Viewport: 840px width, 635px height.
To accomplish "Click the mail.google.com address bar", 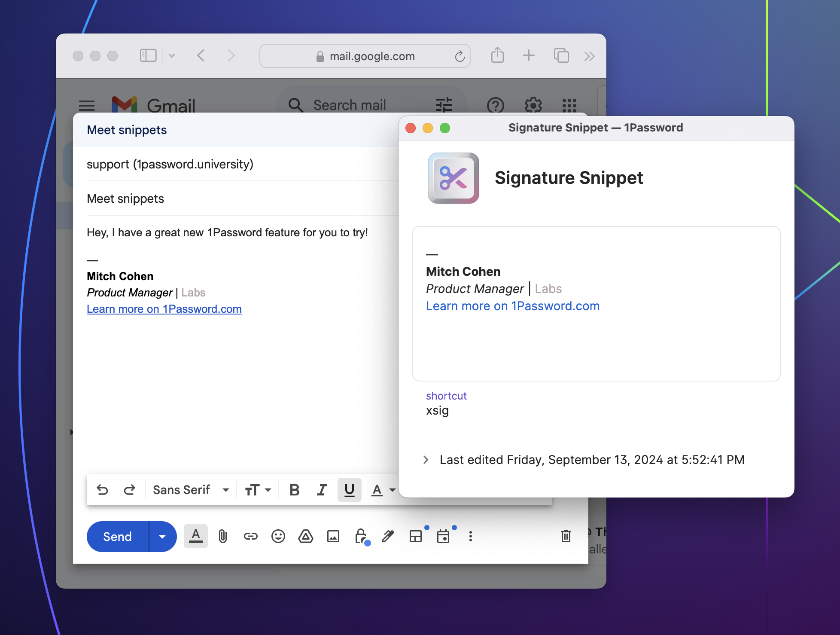I will pos(365,56).
